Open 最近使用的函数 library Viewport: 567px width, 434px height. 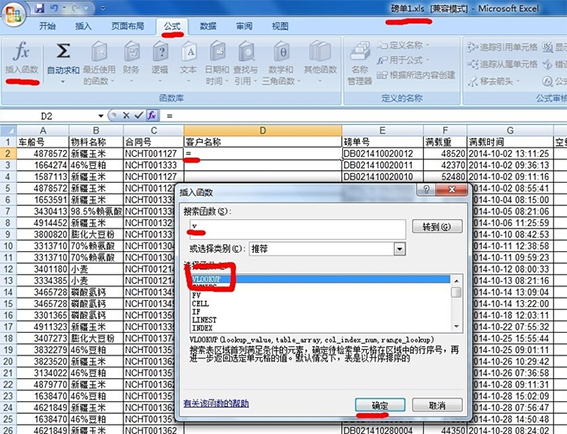pyautogui.click(x=99, y=63)
